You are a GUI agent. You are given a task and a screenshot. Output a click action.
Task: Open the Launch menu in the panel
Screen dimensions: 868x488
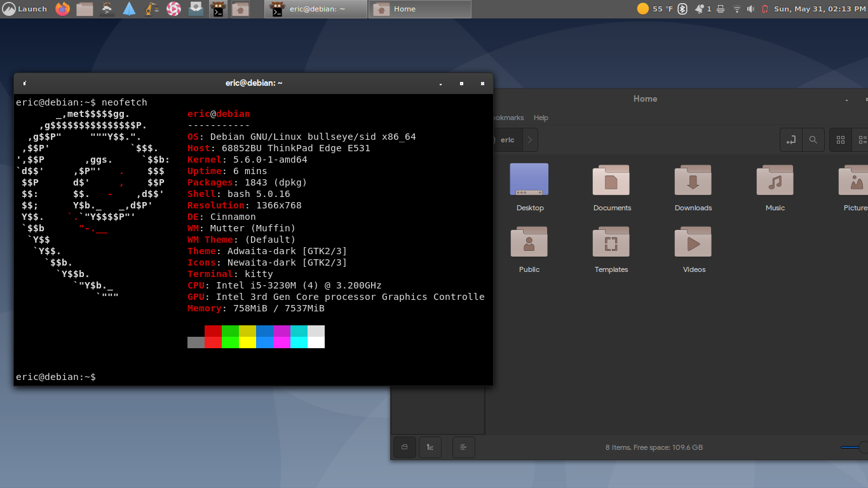[25, 9]
